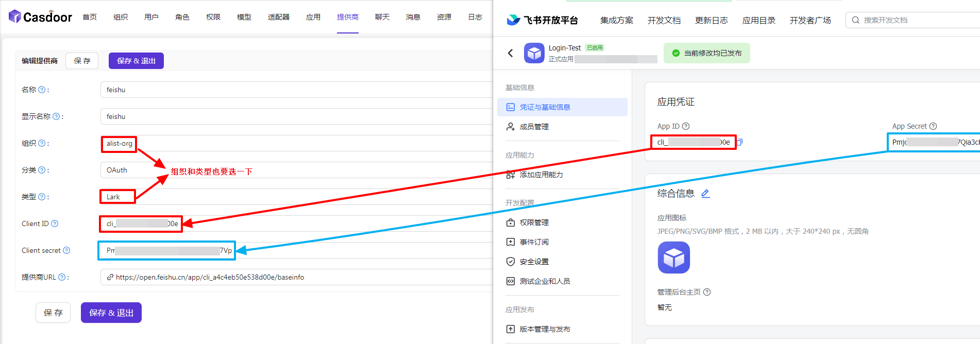Copy the App ID using copy icon
This screenshot has height=344, width=980.
tap(739, 142)
